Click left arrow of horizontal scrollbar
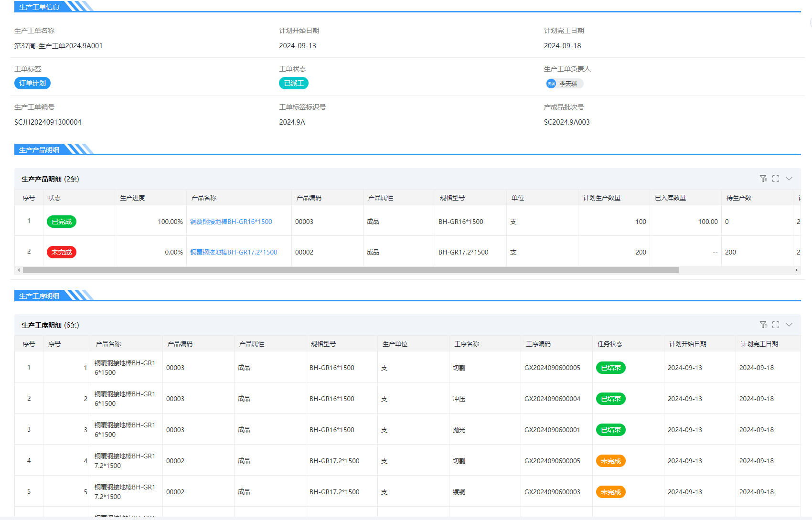This screenshot has height=520, width=812. [x=19, y=270]
